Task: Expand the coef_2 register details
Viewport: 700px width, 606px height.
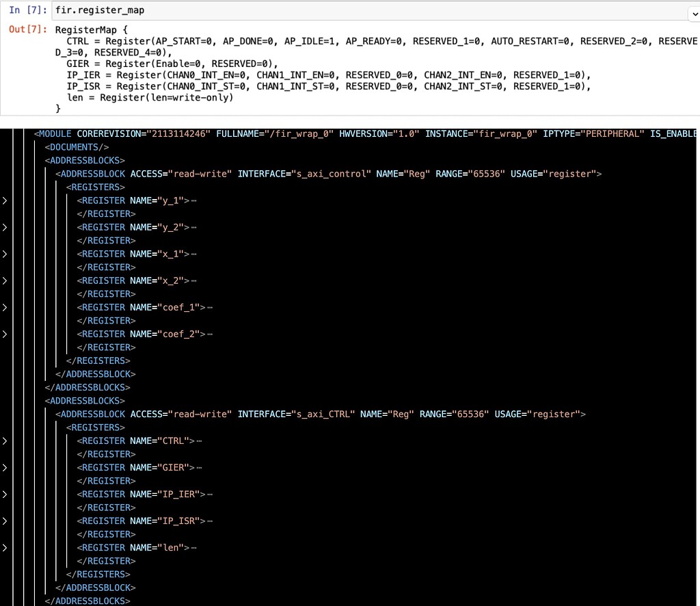Action: coord(5,333)
